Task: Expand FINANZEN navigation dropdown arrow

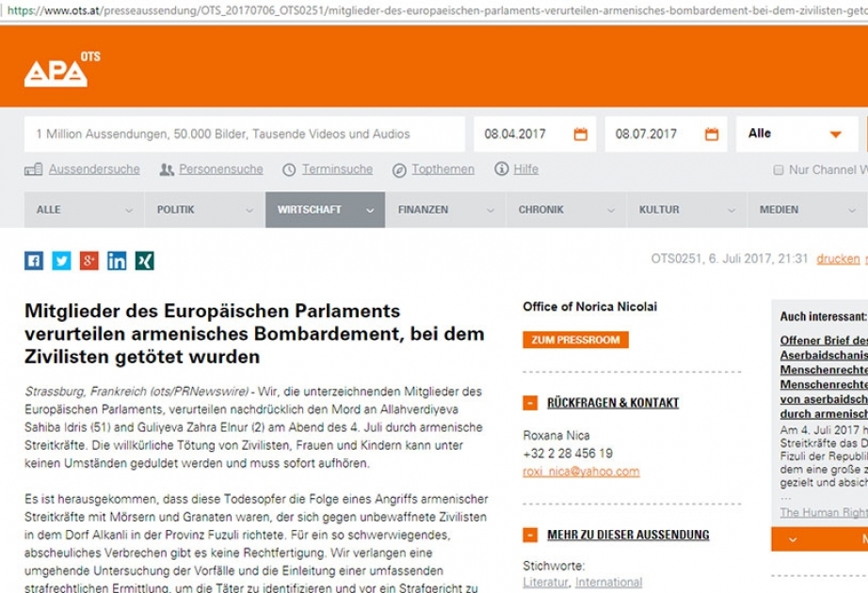Action: coord(490,211)
